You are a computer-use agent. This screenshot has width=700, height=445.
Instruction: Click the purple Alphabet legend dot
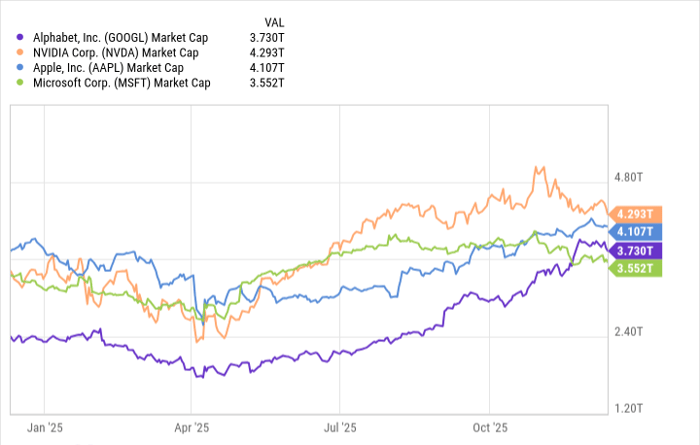click(20, 36)
